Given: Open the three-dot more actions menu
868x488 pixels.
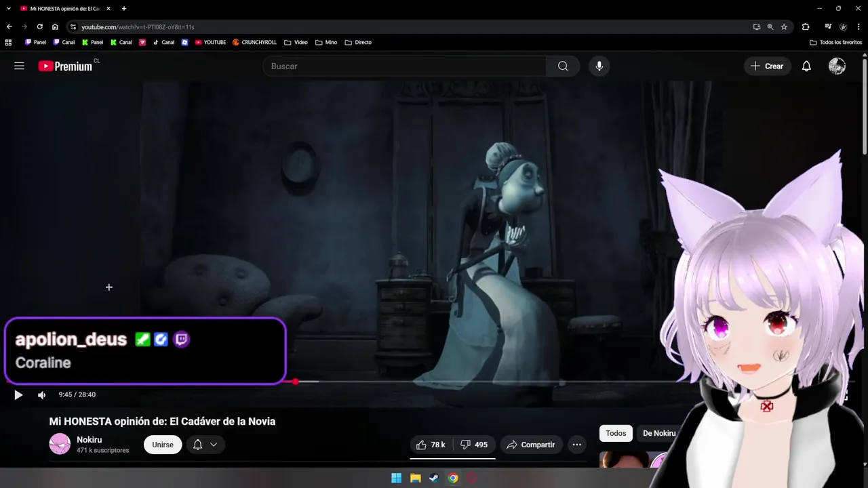Looking at the screenshot, I should click(x=576, y=445).
